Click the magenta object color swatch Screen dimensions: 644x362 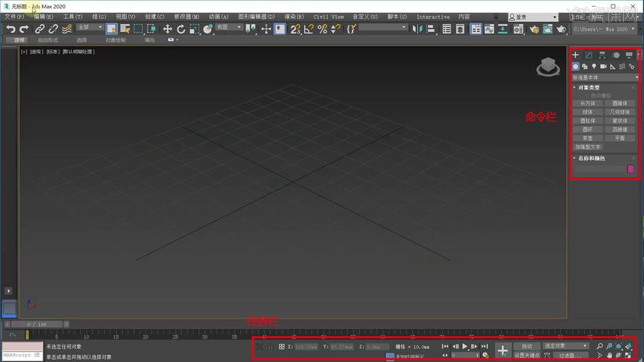pyautogui.click(x=630, y=169)
